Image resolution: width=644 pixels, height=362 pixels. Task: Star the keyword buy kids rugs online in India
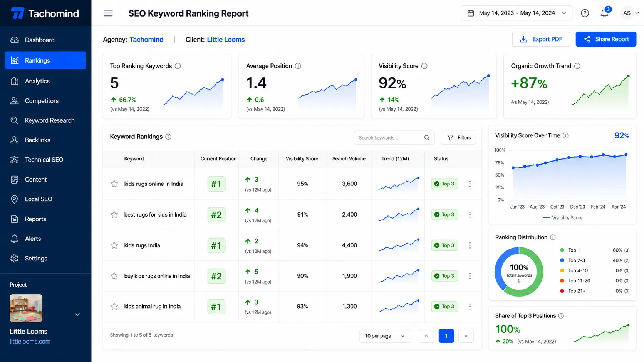click(114, 276)
